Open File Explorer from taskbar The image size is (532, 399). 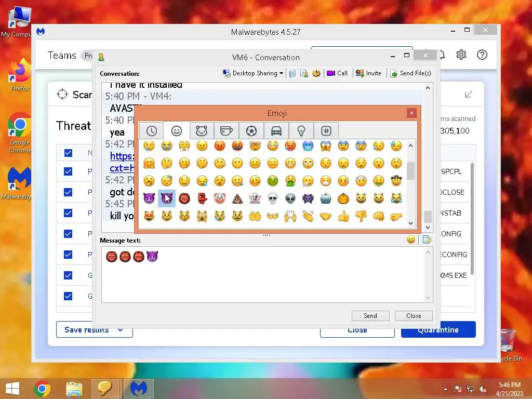74,389
